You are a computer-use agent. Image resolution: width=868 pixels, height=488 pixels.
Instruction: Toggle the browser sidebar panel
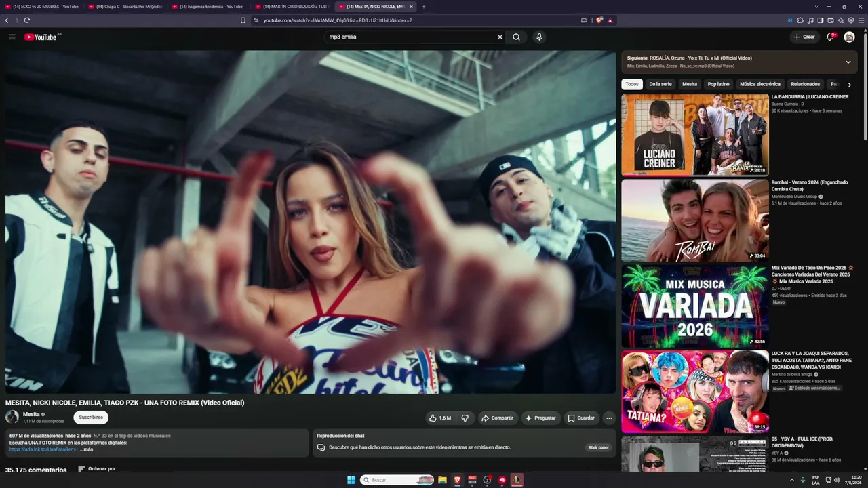tap(821, 20)
